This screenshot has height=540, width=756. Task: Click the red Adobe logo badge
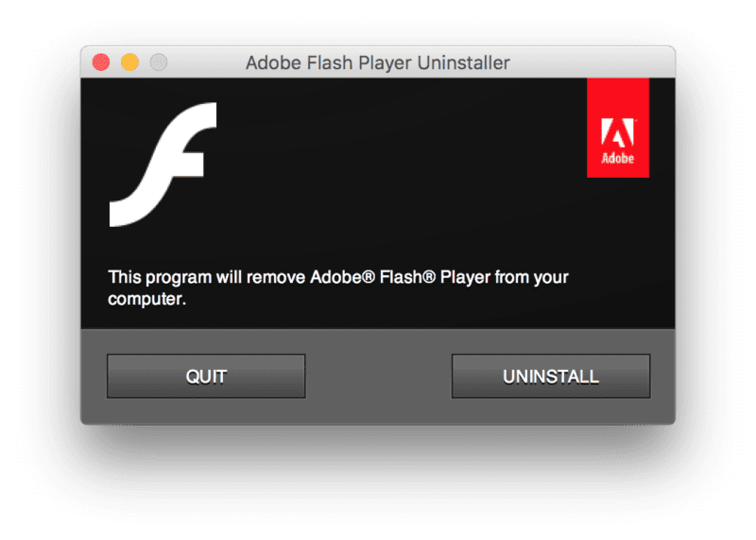pos(618,128)
